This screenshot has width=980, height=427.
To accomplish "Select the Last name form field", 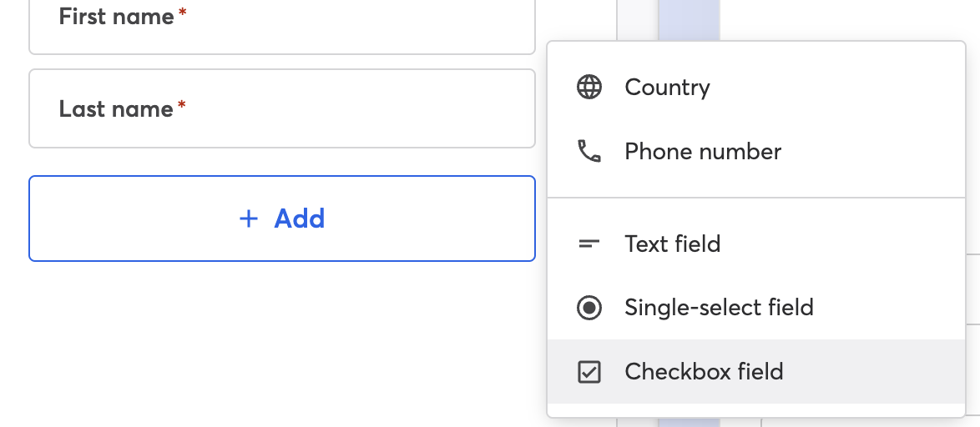I will (x=282, y=108).
